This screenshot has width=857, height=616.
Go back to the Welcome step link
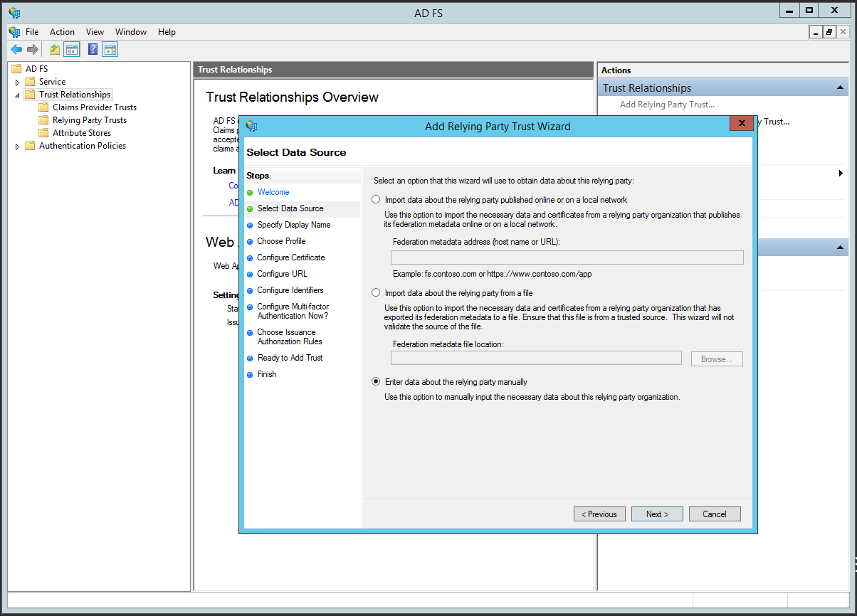(273, 192)
